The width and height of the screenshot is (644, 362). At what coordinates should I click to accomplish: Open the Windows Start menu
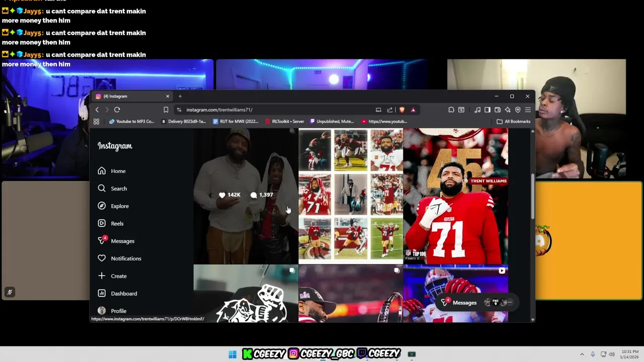pos(232,354)
